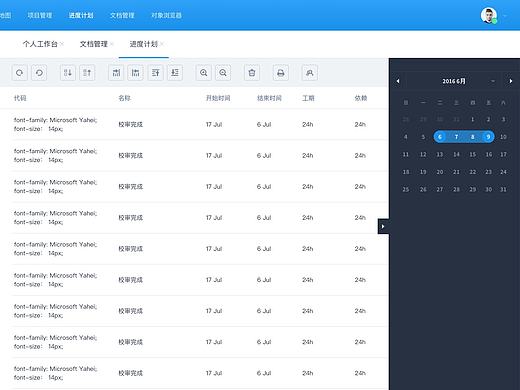Close the 进度计划 sub-tab
This screenshot has height=390, width=520.
click(162, 44)
